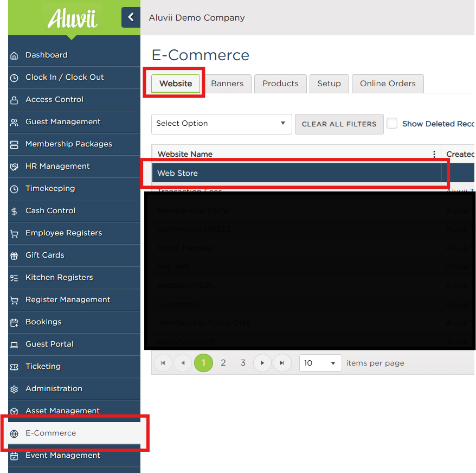Switch to the Online Orders tab
Image resolution: width=476 pixels, height=473 pixels.
click(388, 84)
